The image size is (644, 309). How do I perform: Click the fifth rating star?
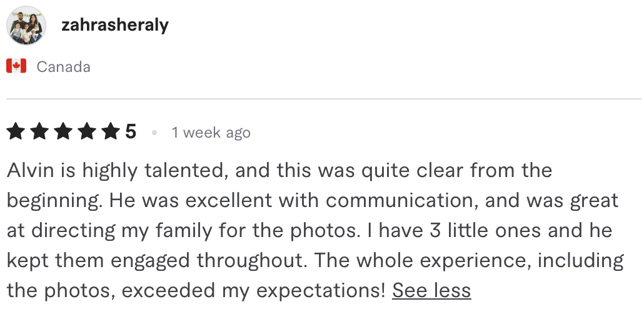[x=111, y=133]
